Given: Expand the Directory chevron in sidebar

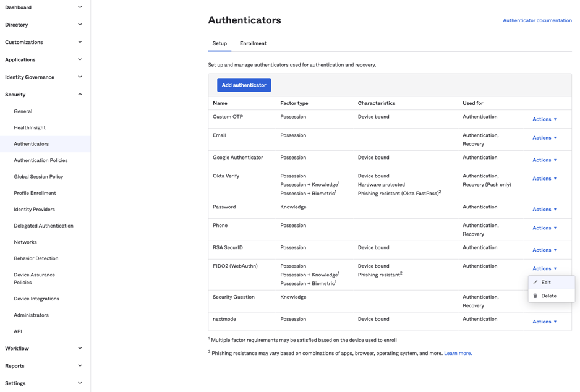Looking at the screenshot, I should pyautogui.click(x=80, y=25).
